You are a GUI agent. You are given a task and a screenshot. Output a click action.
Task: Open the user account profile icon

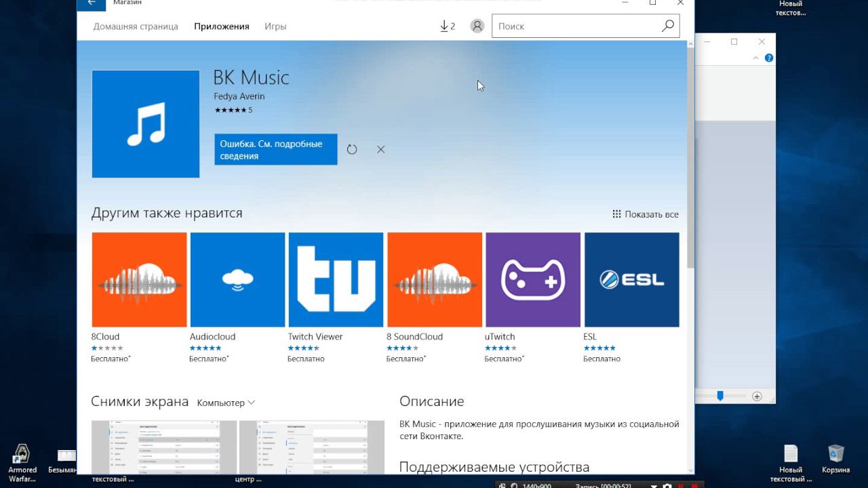[x=477, y=26]
